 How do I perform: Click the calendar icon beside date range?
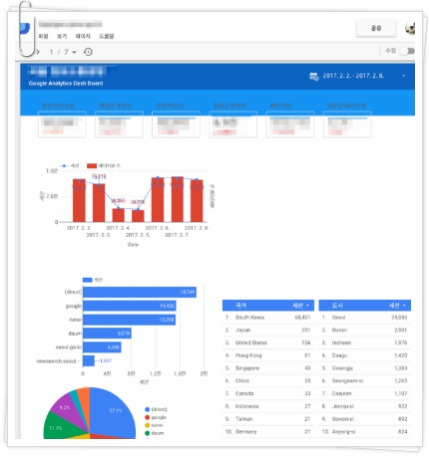click(x=314, y=76)
